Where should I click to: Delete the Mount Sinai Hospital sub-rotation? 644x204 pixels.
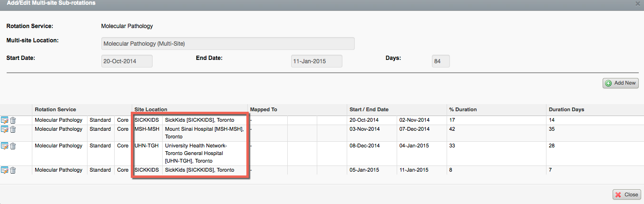pos(13,129)
